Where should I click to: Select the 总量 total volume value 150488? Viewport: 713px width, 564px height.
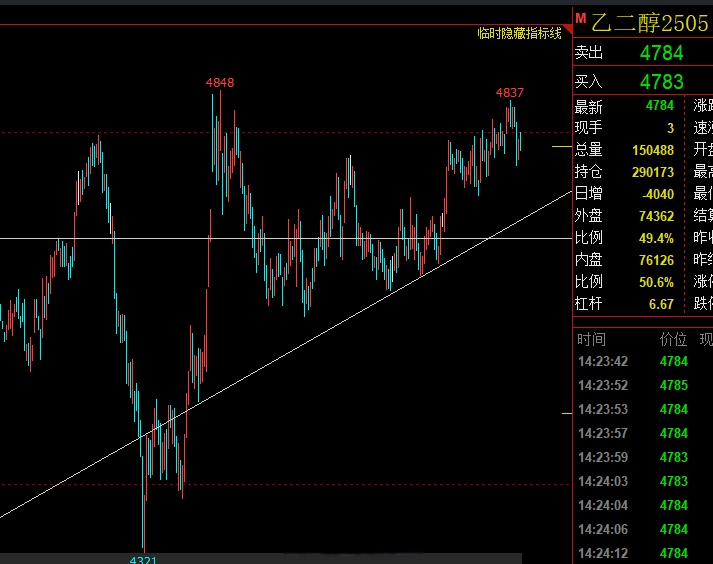653,149
